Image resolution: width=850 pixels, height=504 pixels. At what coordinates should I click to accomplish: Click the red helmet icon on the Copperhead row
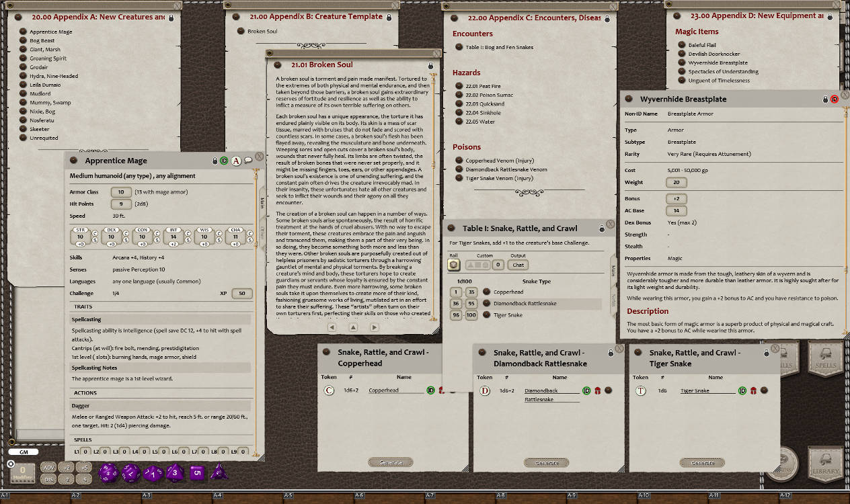[x=442, y=391]
